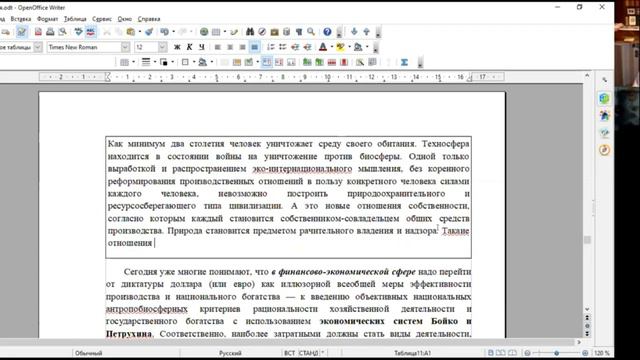Run the Spelling and Grammar check

(78, 32)
